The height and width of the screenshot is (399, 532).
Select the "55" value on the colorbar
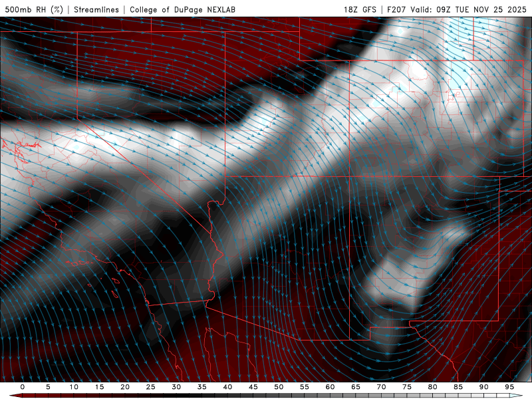[x=305, y=387]
